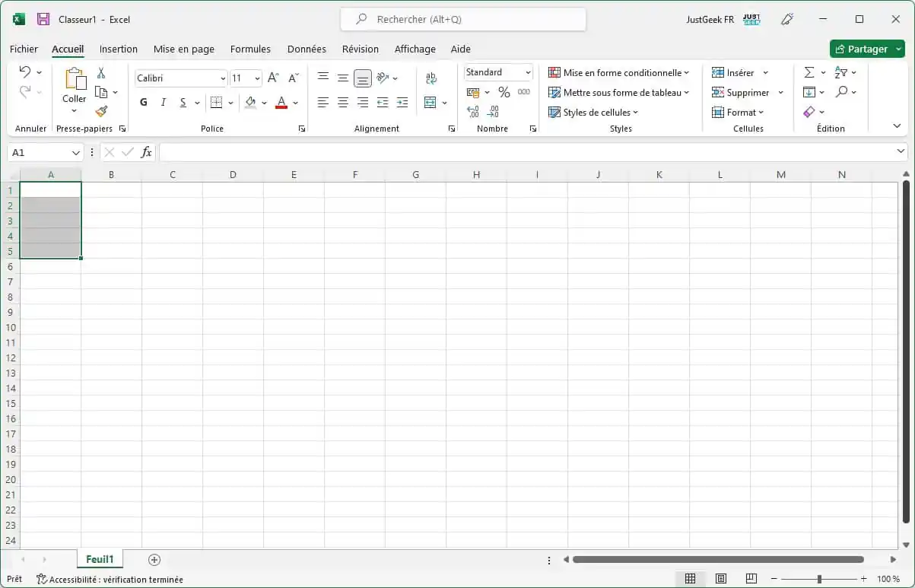This screenshot has width=915, height=588.
Task: Click the Supprimer cells button
Action: 747,92
